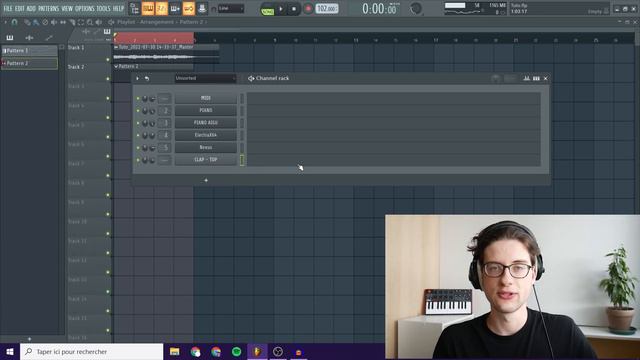Close the Channel rack window
This screenshot has height=360, width=640.
click(x=546, y=78)
